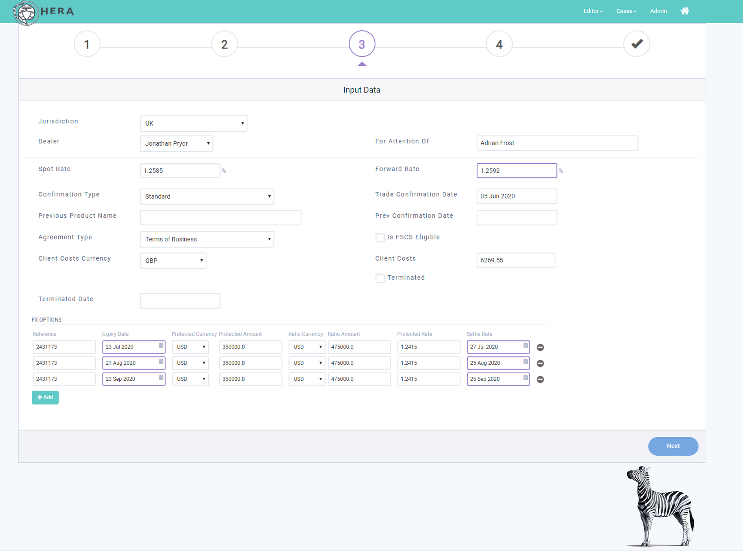
Task: Open the Dealer dropdown showing Jonathan Pryor
Action: coord(176,144)
